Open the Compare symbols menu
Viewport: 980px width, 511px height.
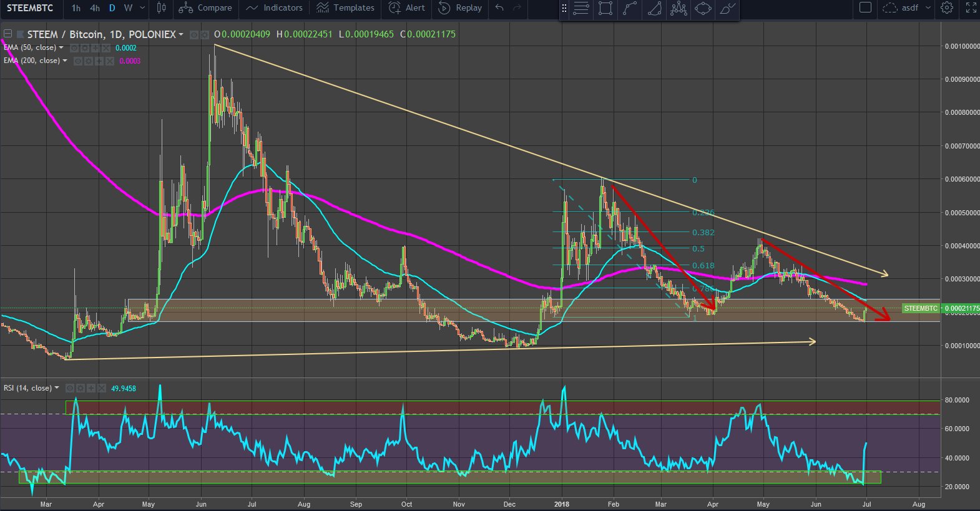point(205,8)
